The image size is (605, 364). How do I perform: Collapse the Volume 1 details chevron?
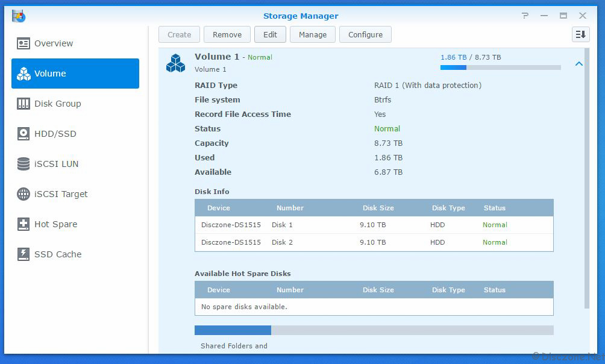coord(578,64)
